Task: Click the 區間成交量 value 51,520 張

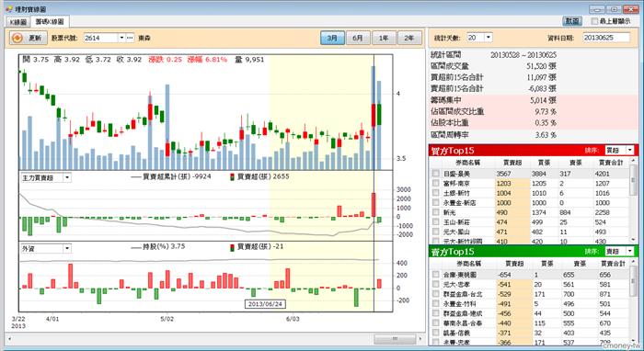Action: coord(541,66)
